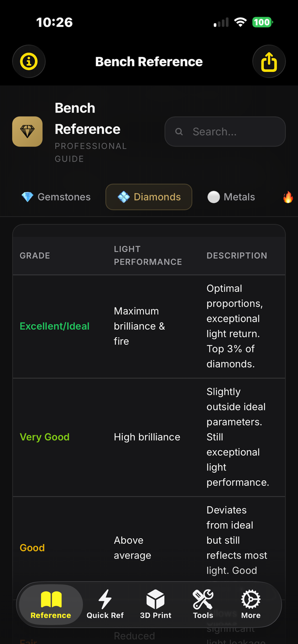Switch to the Gemstones category
Viewport: 298px width, 644px height.
[56, 197]
